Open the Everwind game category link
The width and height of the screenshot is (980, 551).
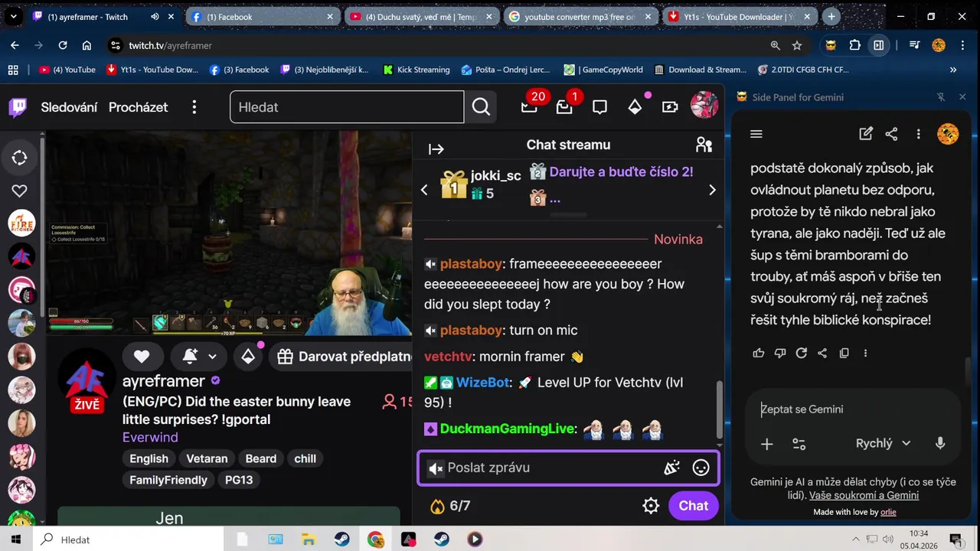150,437
